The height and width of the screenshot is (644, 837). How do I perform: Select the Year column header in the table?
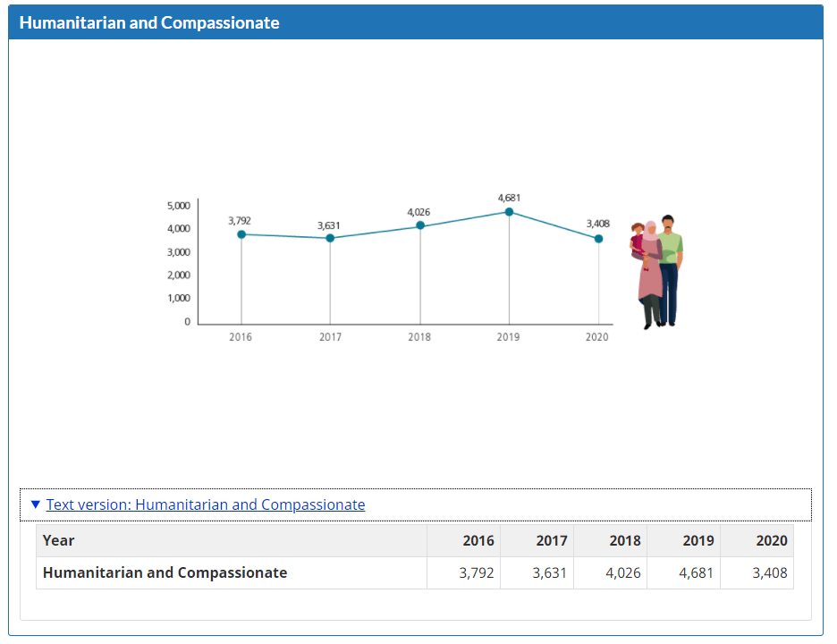point(59,540)
